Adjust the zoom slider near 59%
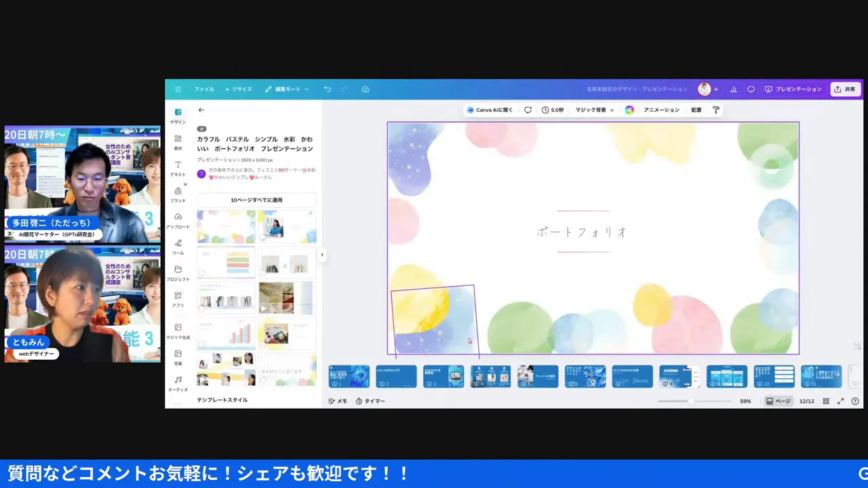Screen dimensions: 868x488 [x=692, y=401]
